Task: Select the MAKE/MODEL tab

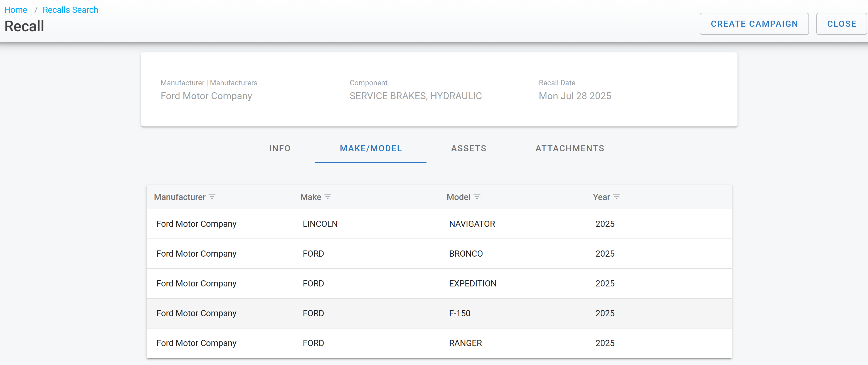Action: coord(371,149)
